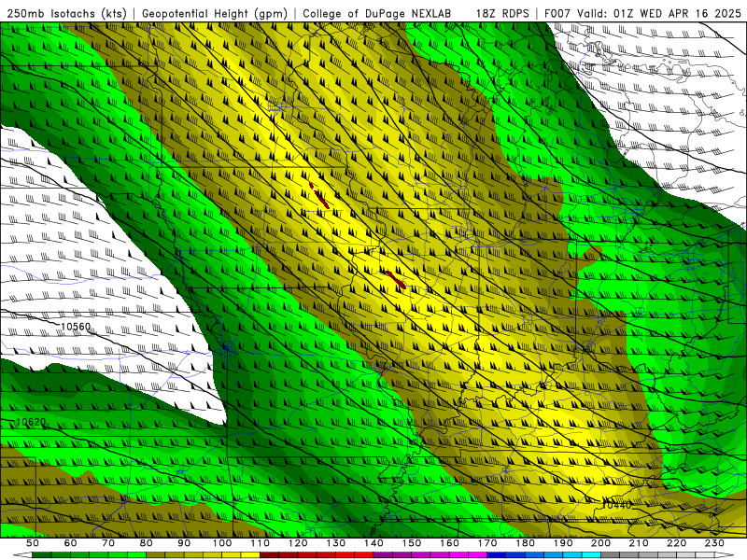Click the 50 value on the color scale
Viewport: 747px width, 560px height.
(x=33, y=543)
